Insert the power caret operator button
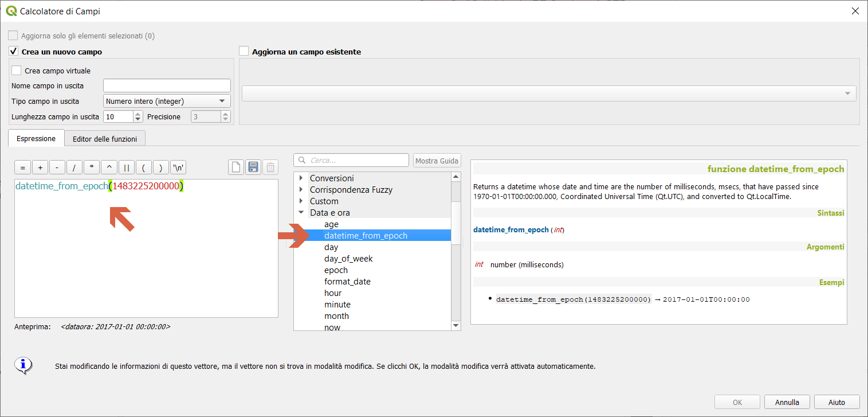The image size is (868, 417). tap(109, 167)
